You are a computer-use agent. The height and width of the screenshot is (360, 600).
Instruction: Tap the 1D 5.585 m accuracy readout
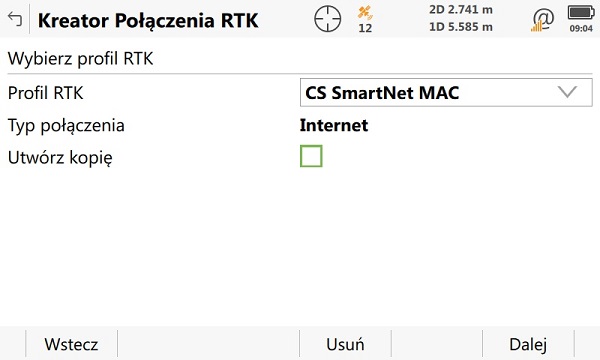pos(461,27)
